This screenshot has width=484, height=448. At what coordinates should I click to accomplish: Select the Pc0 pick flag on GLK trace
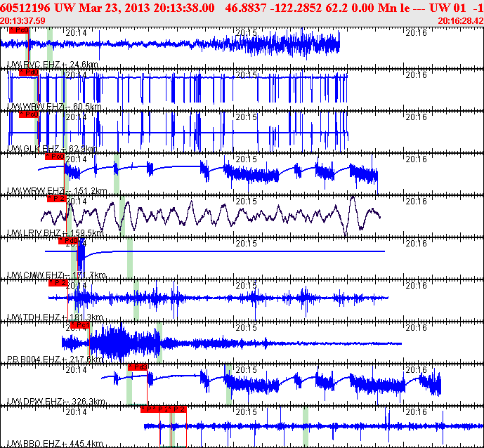29,114
